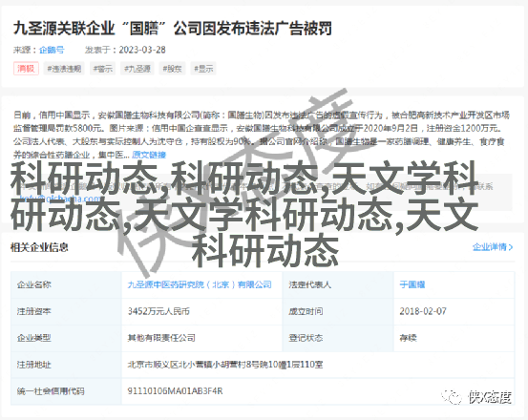Viewport: 528px width, 420px height.
Task: Click the 原文链接 original article link
Action: coord(149,155)
